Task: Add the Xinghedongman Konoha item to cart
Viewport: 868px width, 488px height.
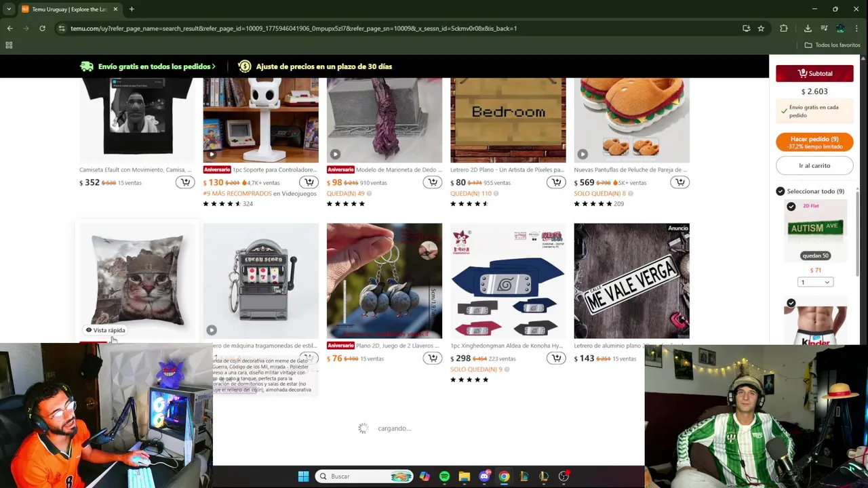Action: [556, 358]
